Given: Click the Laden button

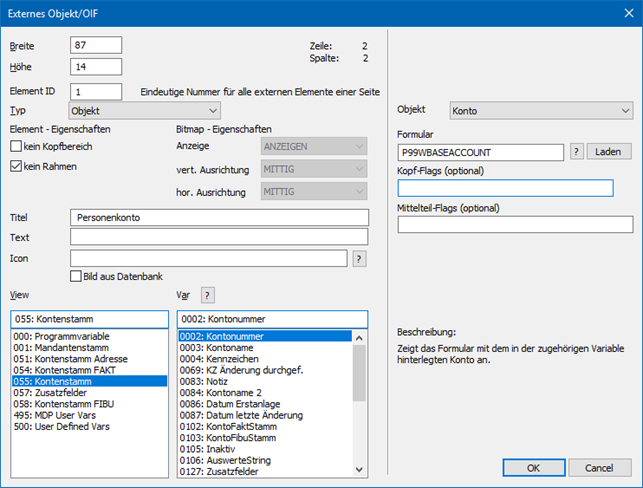Looking at the screenshot, I should [x=611, y=151].
